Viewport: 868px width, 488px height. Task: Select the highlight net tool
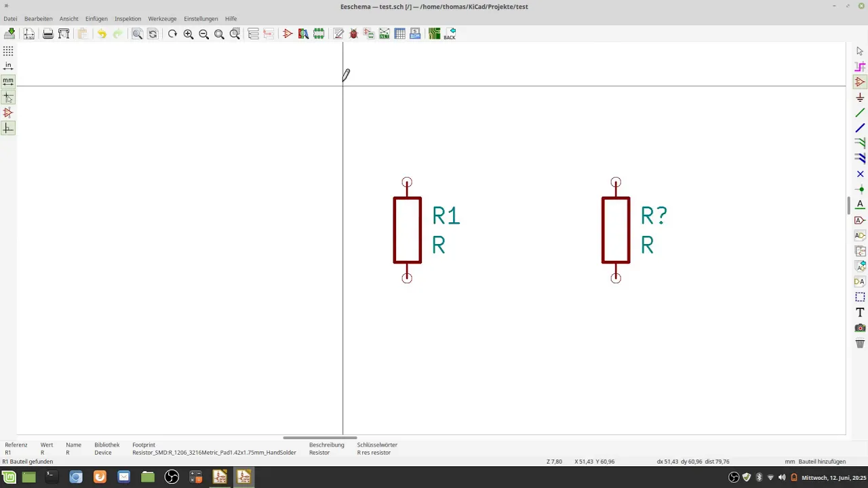[860, 66]
